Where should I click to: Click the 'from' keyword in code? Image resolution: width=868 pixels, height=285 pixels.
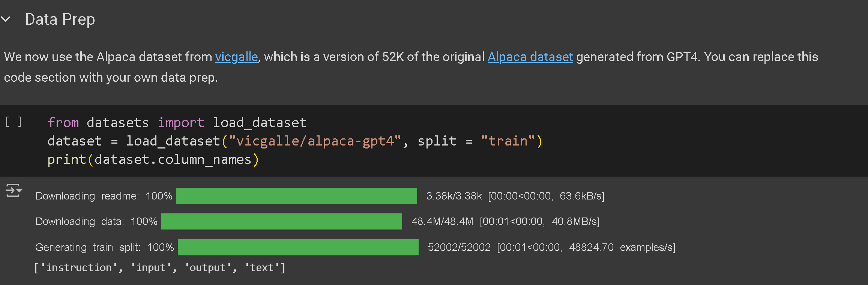coord(63,123)
